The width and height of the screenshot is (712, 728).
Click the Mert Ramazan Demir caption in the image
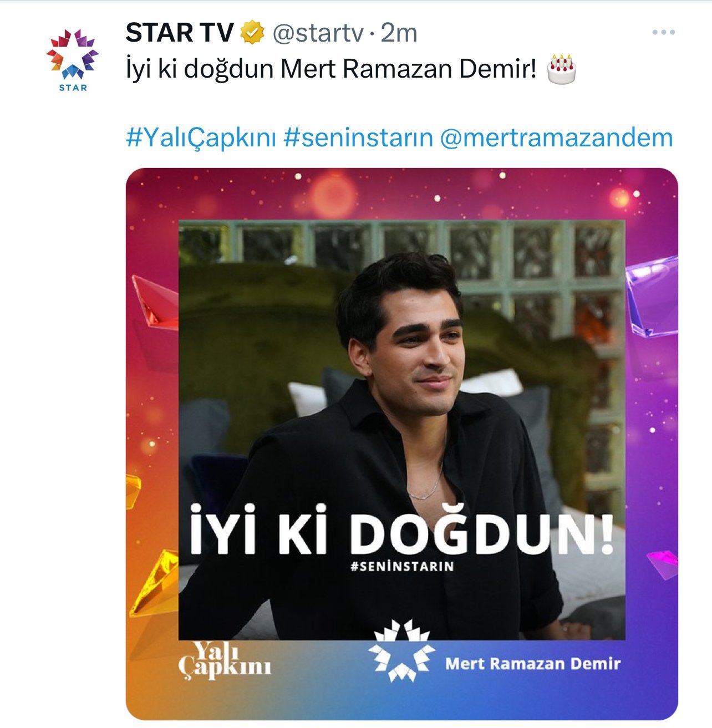tap(533, 664)
